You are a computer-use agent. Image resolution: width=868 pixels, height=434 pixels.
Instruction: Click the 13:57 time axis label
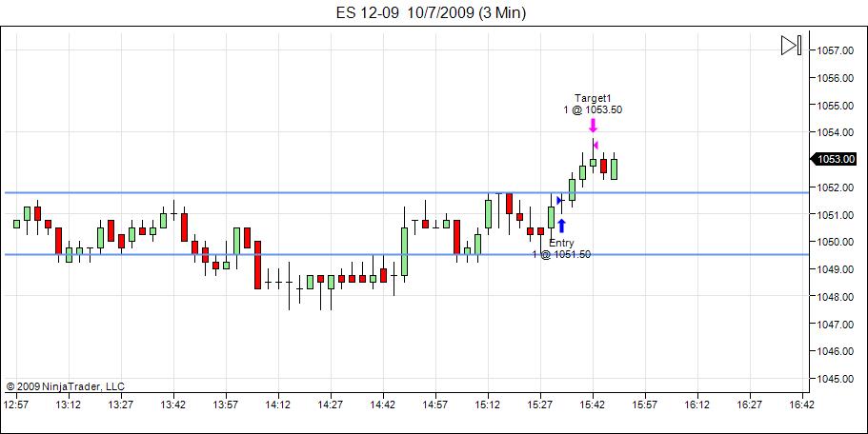[x=225, y=404]
